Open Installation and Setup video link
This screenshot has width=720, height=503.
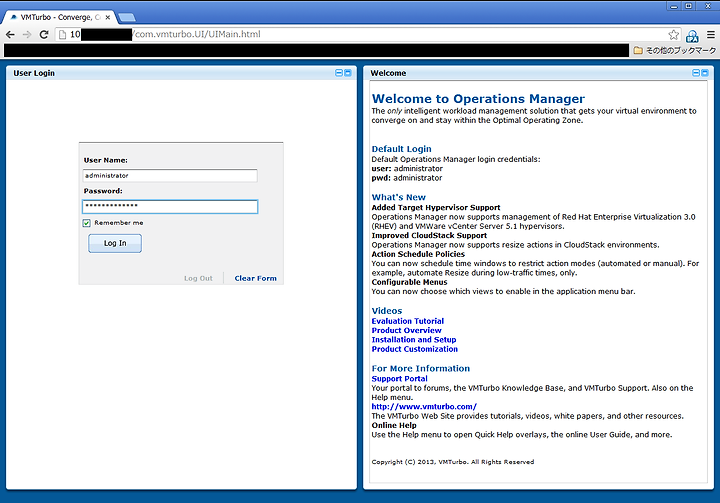[x=414, y=339]
